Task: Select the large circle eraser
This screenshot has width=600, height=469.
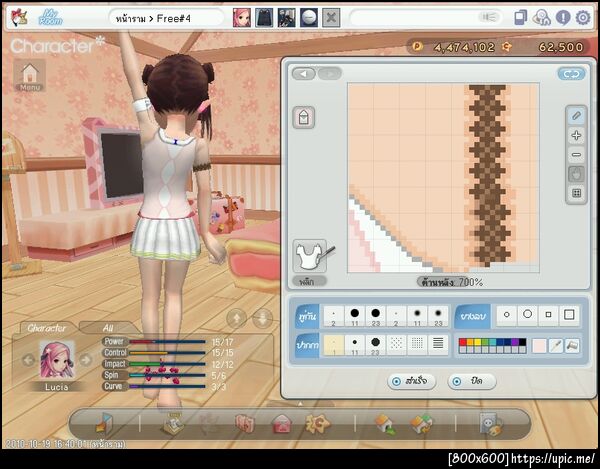Action: (527, 315)
